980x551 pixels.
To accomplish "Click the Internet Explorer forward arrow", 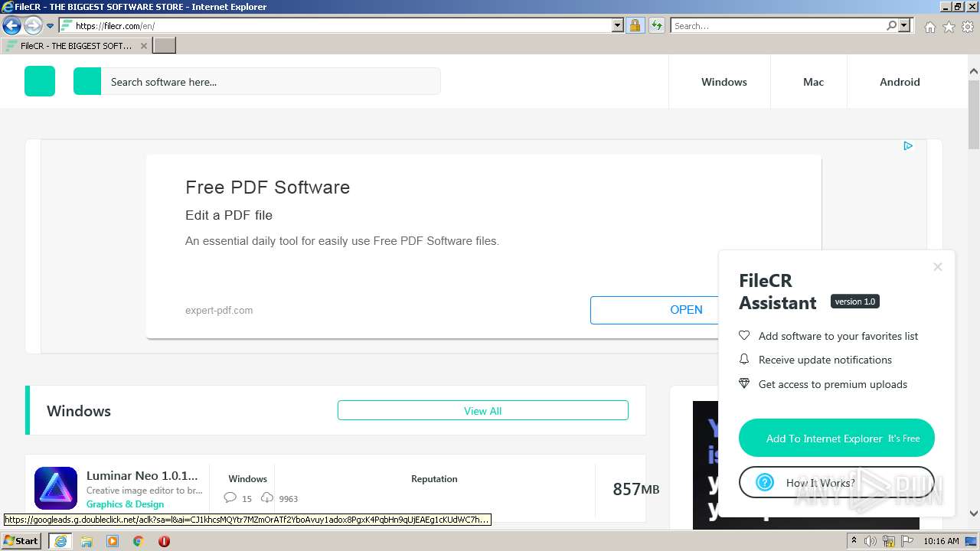I will click(x=33, y=26).
